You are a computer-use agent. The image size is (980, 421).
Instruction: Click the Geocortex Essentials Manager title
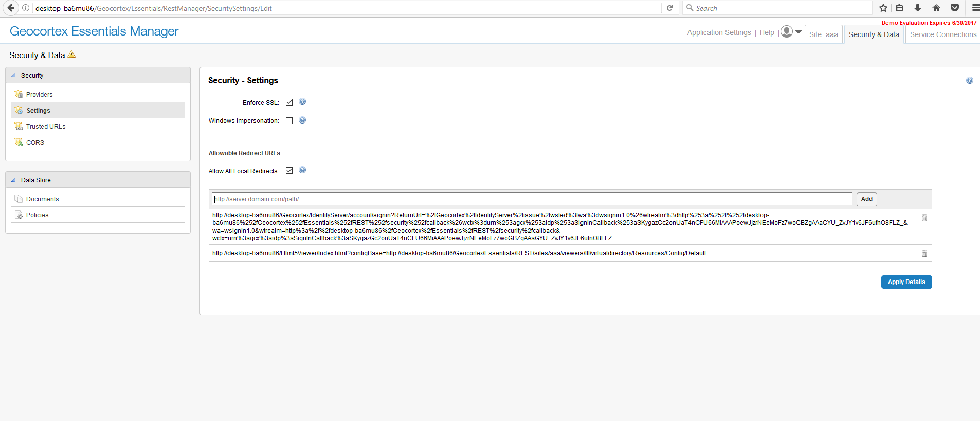[x=94, y=31]
